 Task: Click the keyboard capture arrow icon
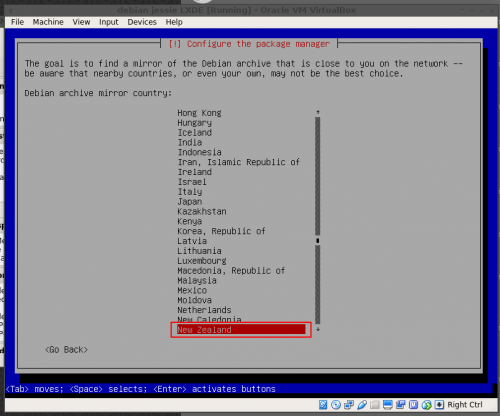[x=439, y=405]
